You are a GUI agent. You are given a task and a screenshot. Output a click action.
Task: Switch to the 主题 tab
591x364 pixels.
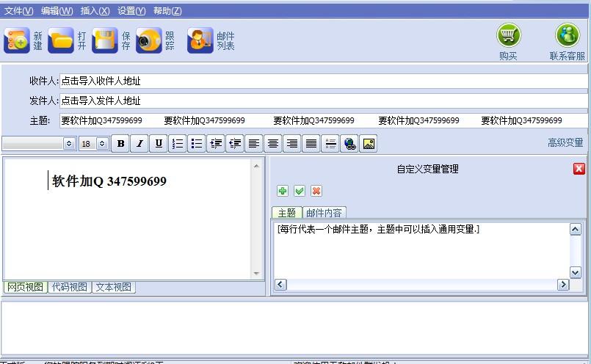287,213
